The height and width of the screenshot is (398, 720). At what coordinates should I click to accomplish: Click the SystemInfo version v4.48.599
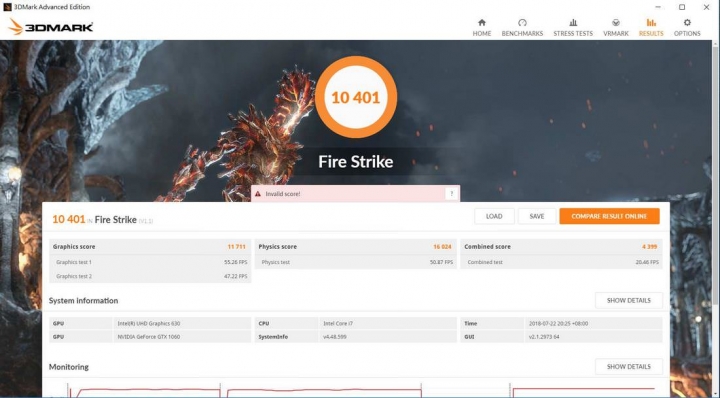click(x=335, y=336)
